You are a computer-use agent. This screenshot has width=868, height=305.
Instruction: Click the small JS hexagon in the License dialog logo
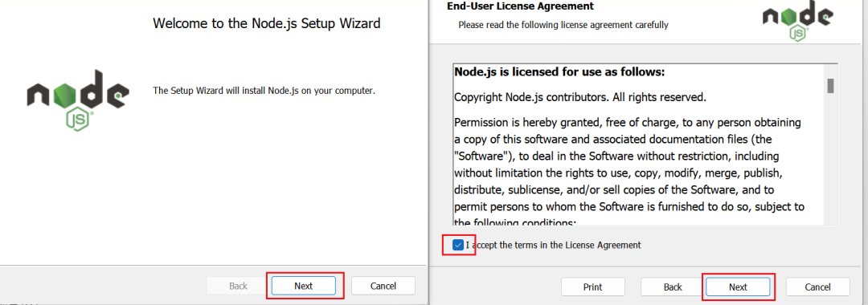(x=799, y=34)
